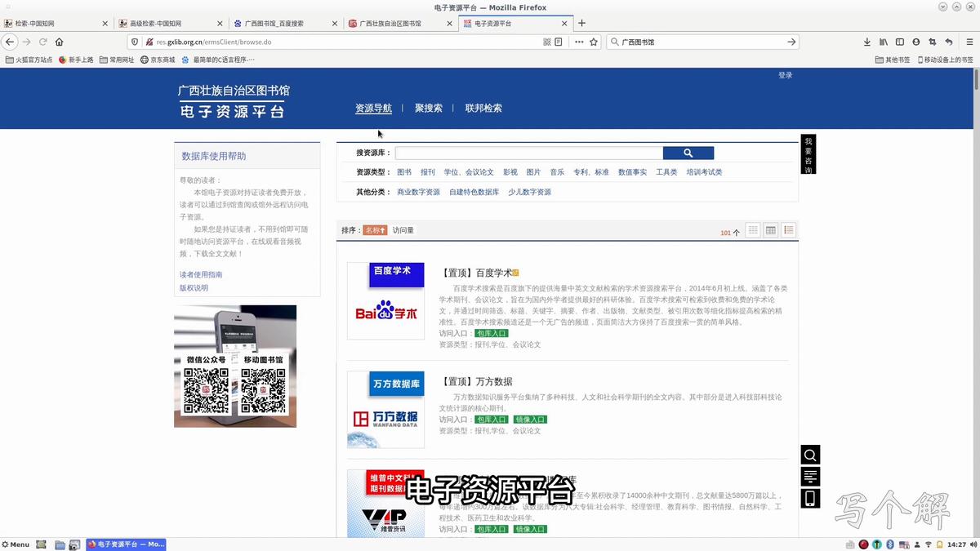
Task: Open the page actions ⋯ dropdown
Action: (x=577, y=42)
